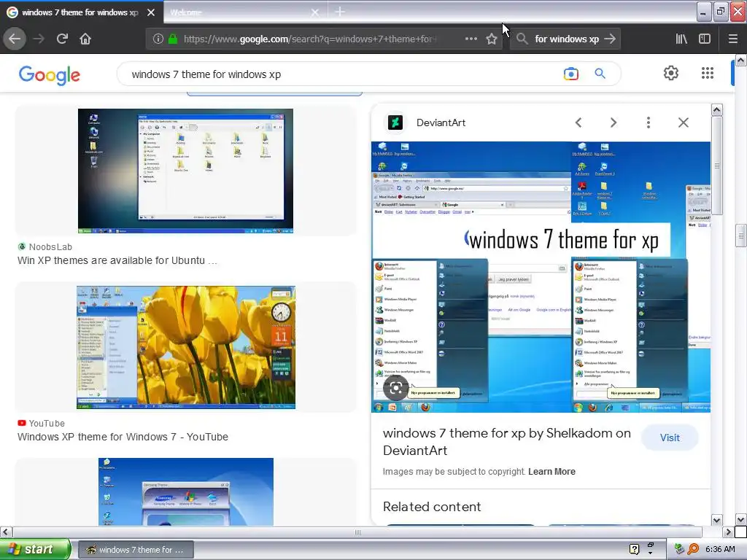
Task: Click preview panel scrollbar up arrow
Action: pos(716,110)
